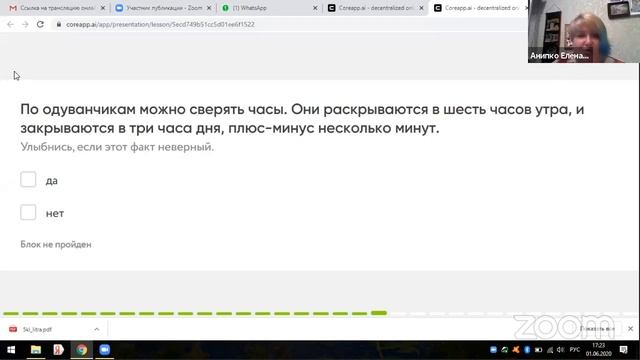Click the current highlighted progress segment
The width and height of the screenshot is (640, 360).
(x=379, y=313)
